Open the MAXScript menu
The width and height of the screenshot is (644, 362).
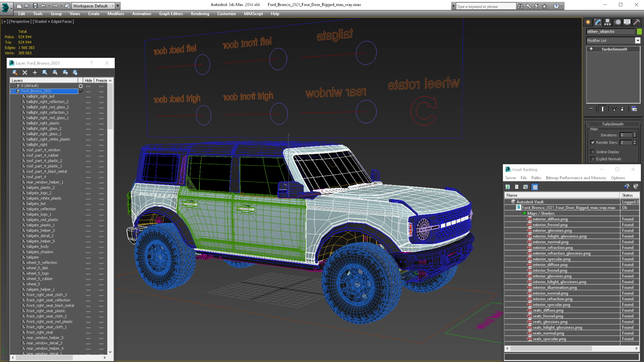tap(253, 14)
